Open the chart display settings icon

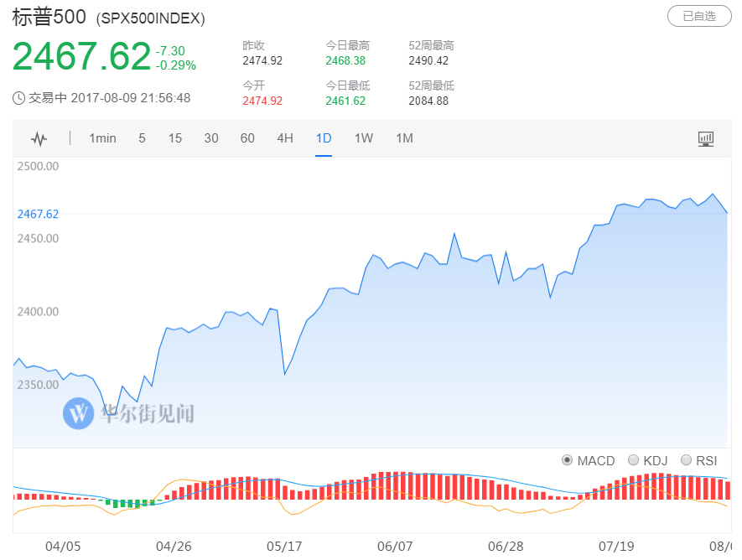[x=706, y=138]
